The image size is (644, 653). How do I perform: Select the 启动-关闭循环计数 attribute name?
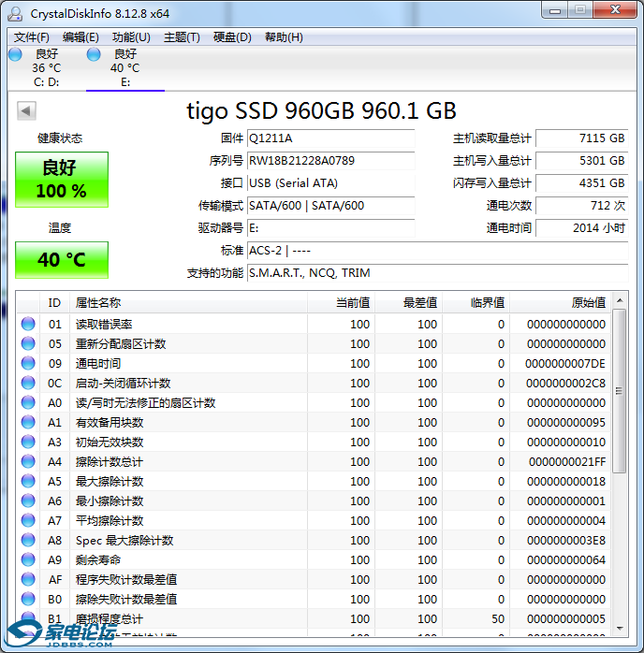point(123,384)
